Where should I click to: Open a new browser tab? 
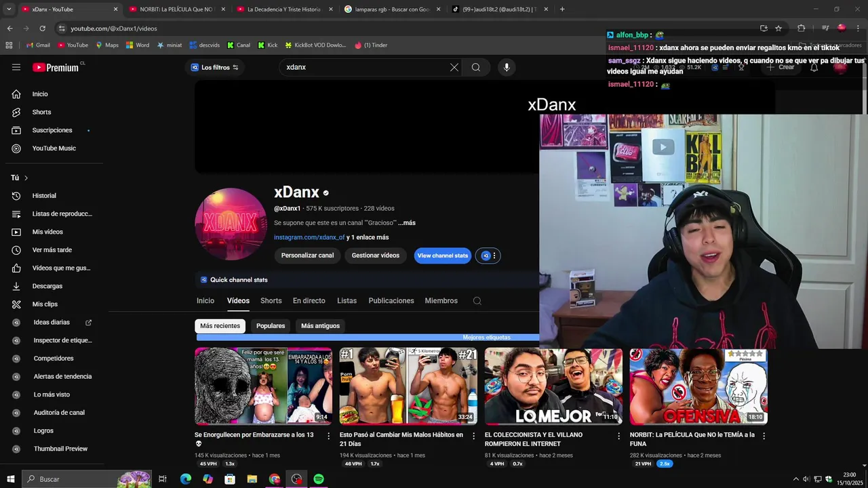click(562, 9)
